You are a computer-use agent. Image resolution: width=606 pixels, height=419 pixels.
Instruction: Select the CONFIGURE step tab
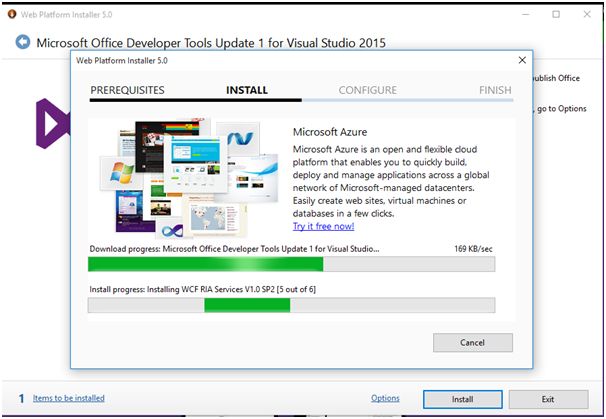[368, 90]
